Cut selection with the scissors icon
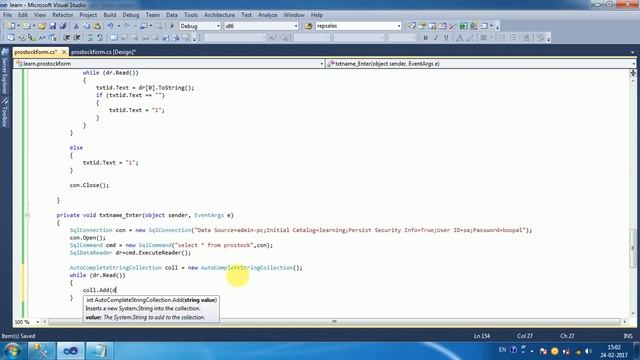This screenshot has height=360, width=640. (76, 26)
